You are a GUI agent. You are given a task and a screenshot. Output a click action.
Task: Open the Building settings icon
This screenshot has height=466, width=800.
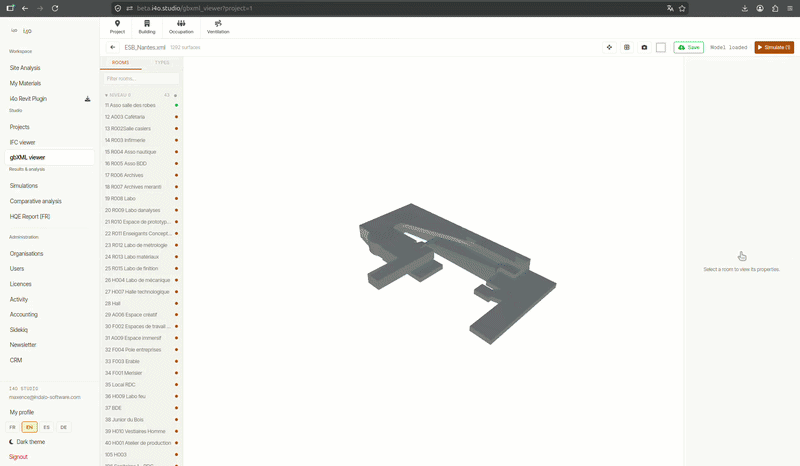pyautogui.click(x=147, y=27)
